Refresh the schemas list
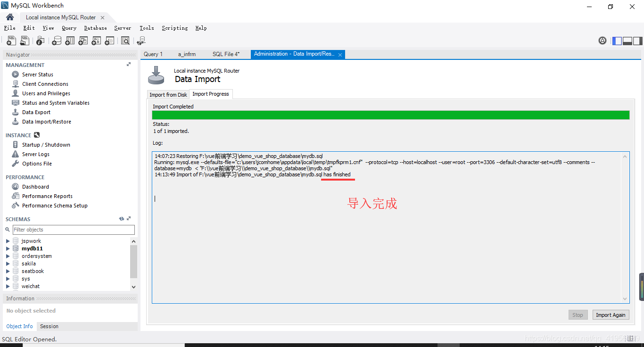The width and height of the screenshot is (644, 347). point(122,219)
